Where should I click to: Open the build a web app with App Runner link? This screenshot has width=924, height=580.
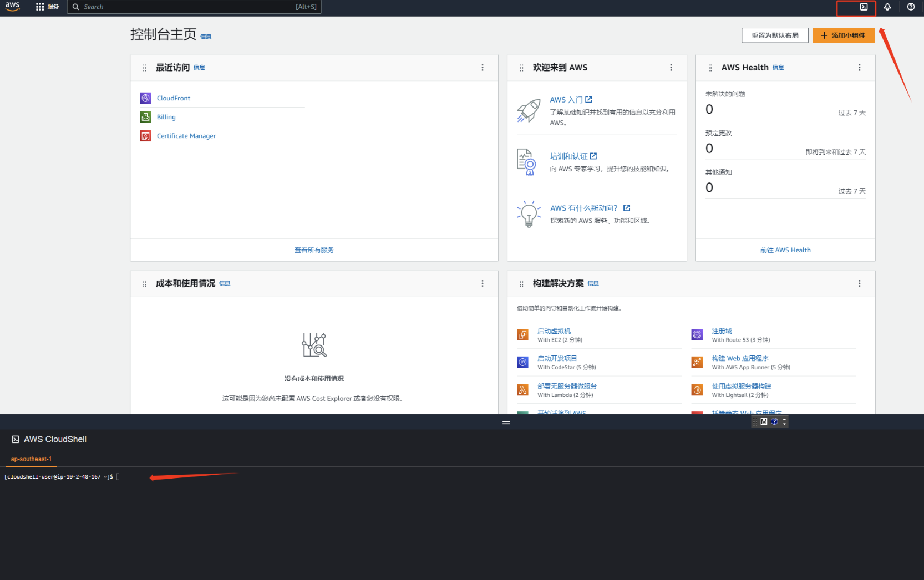tap(740, 358)
